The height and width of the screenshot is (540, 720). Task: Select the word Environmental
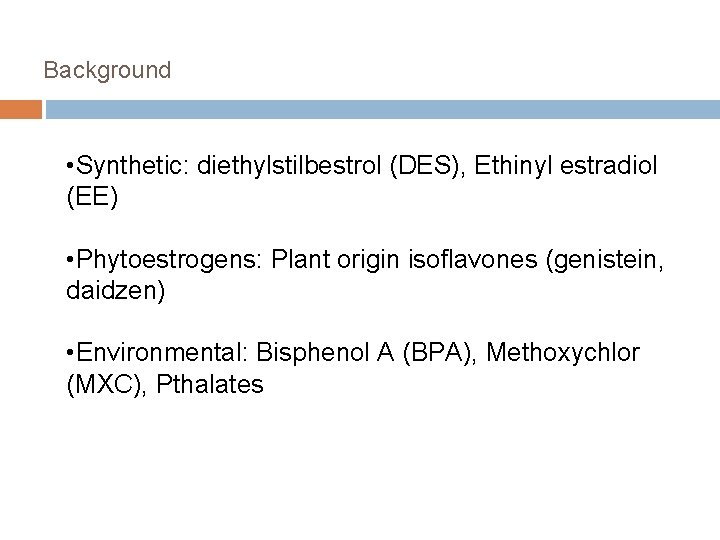(162, 353)
